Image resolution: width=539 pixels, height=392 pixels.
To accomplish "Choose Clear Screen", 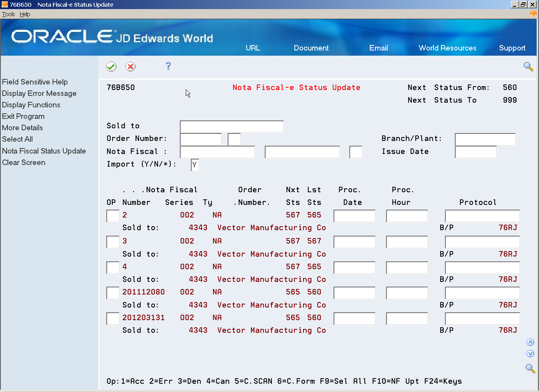I will coord(24,162).
